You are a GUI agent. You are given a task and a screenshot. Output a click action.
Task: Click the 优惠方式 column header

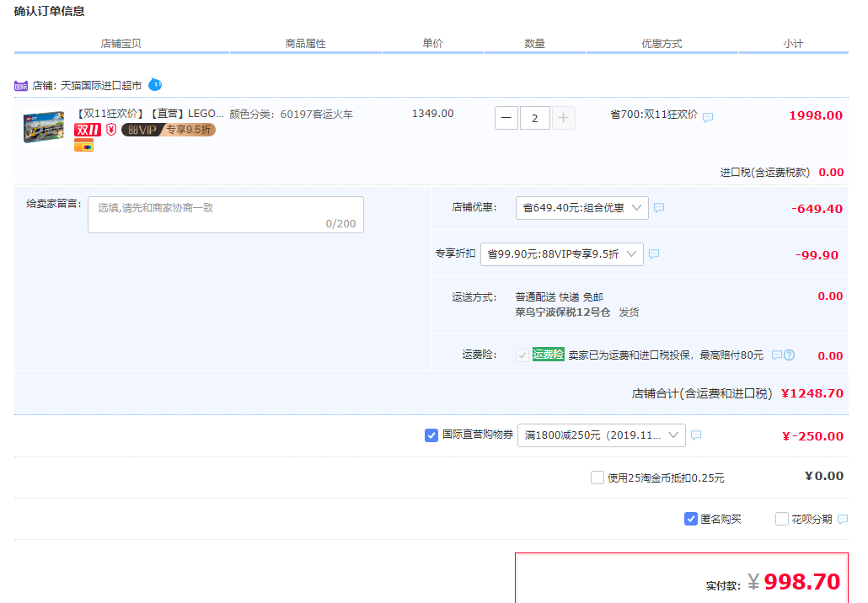click(x=662, y=44)
